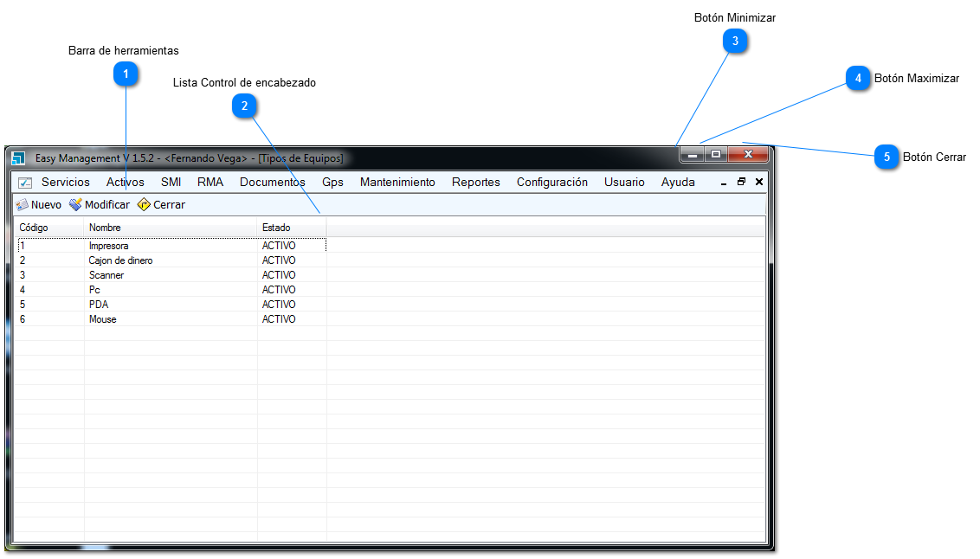
Task: Click code 5 in the Código column
Action: coord(23,305)
